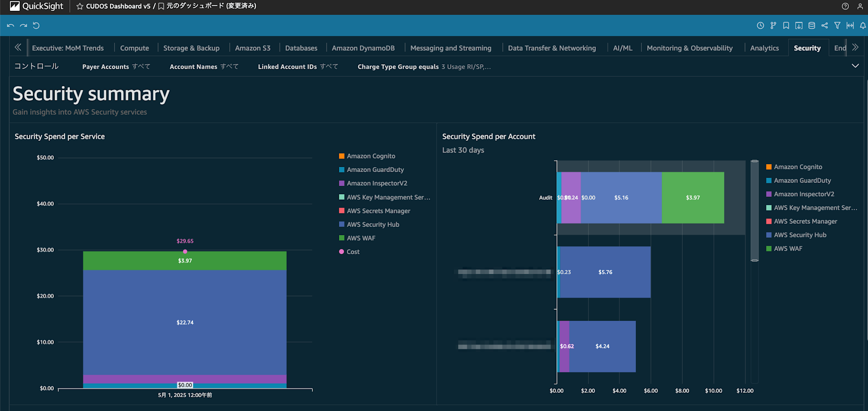Open the Payer Accounts control dropdown
868x411 pixels.
(x=116, y=66)
